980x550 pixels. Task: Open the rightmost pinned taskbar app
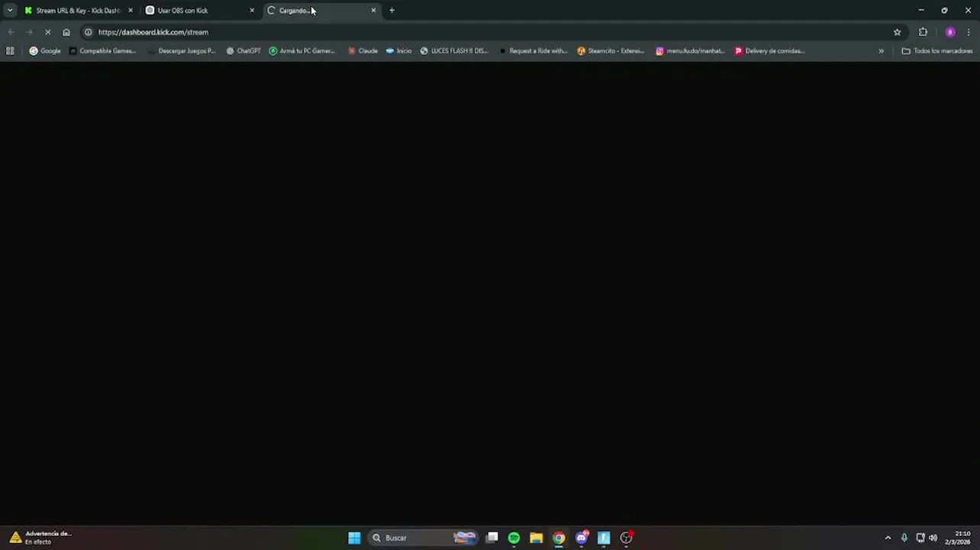(x=627, y=538)
